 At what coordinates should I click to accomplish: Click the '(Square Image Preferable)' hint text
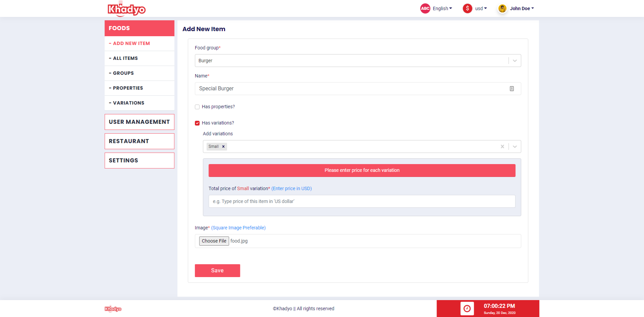click(238, 228)
